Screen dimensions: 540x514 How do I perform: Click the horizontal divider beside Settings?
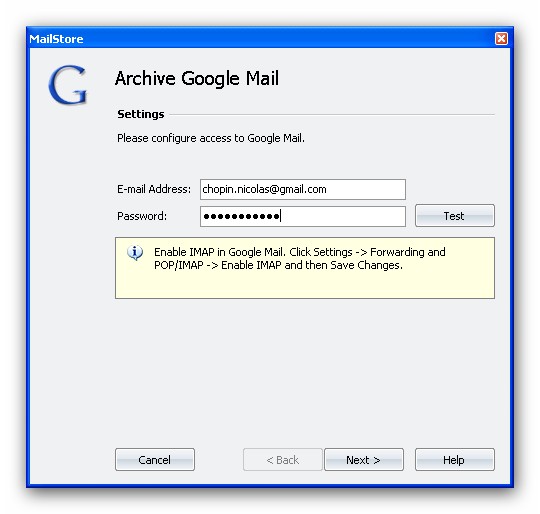tap(332, 114)
